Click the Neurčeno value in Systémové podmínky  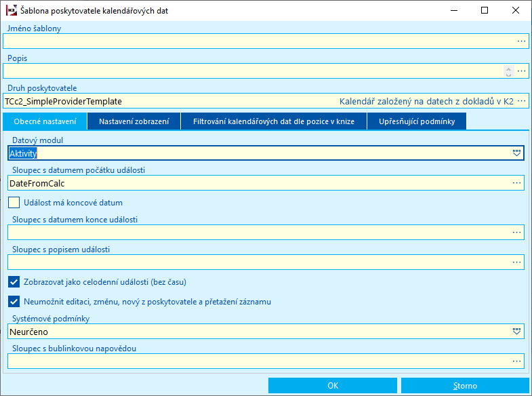click(29, 332)
